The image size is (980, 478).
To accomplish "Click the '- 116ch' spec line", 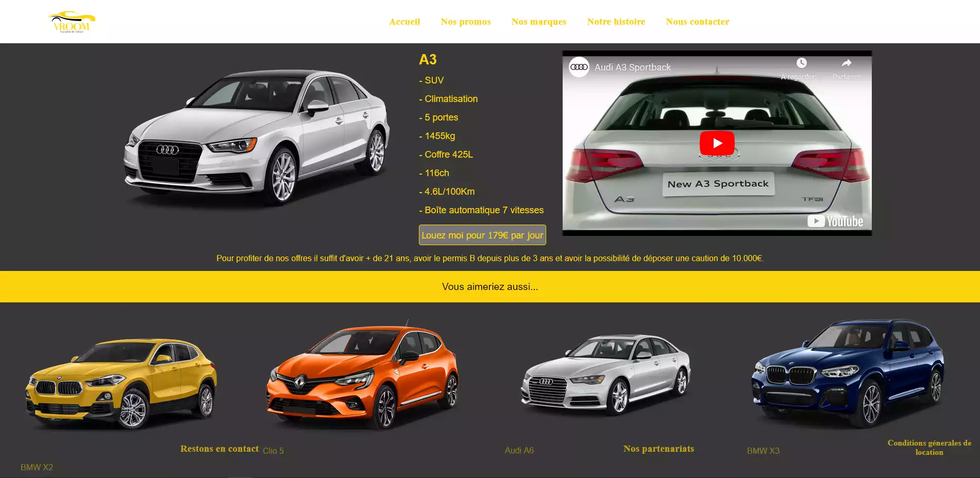I will coord(434,173).
